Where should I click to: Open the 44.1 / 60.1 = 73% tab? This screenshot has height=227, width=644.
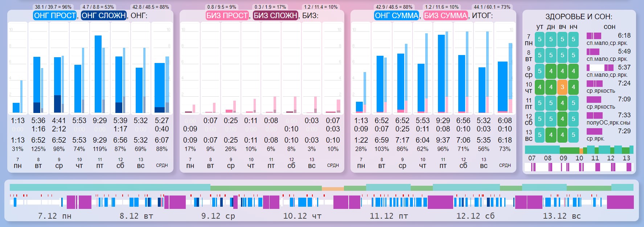[492, 7]
